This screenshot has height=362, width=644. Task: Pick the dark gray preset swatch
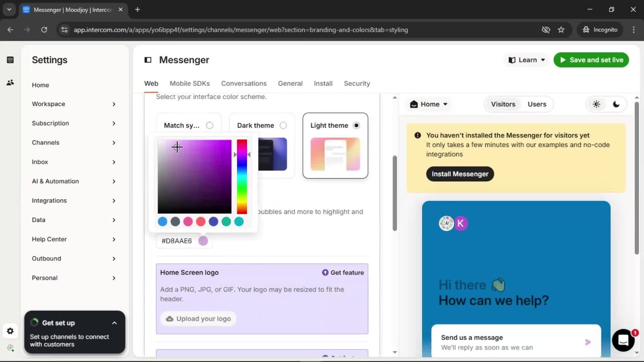click(175, 222)
